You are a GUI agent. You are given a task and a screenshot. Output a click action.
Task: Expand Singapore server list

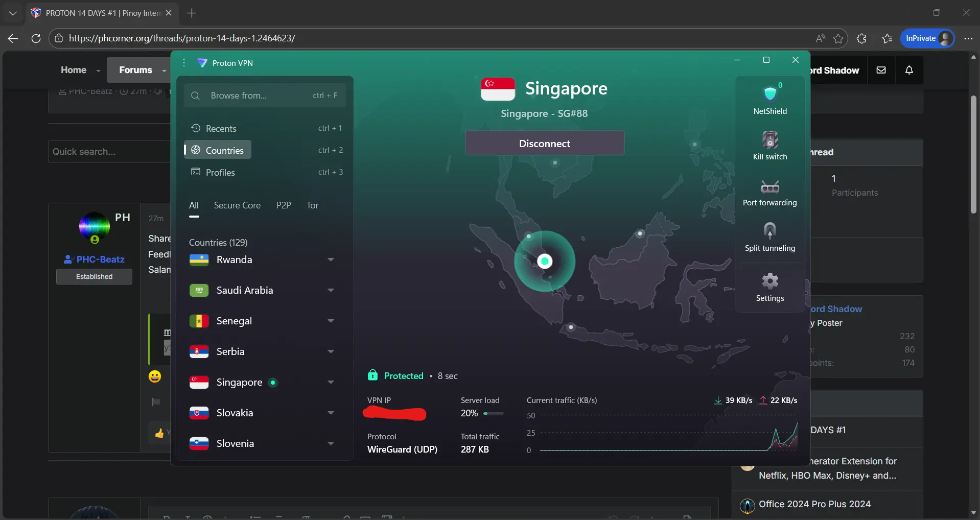coord(331,383)
